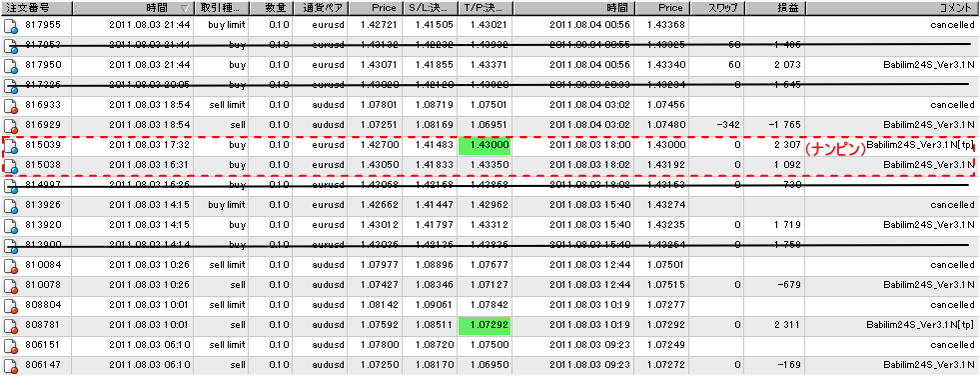Select the close price 1.43368
Screen dimensions: 980x376
point(667,25)
